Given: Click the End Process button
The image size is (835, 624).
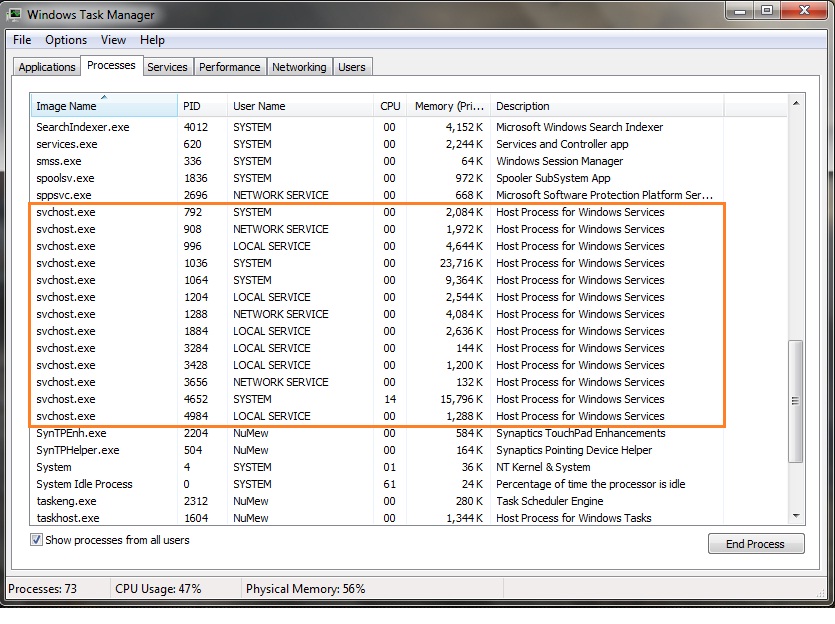Looking at the screenshot, I should point(756,544).
